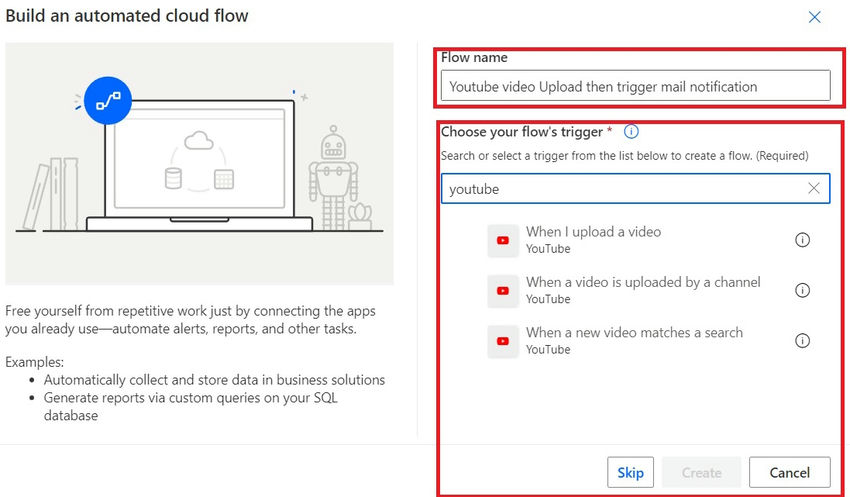Close the Build an automated cloud flow dialog

pos(814,17)
